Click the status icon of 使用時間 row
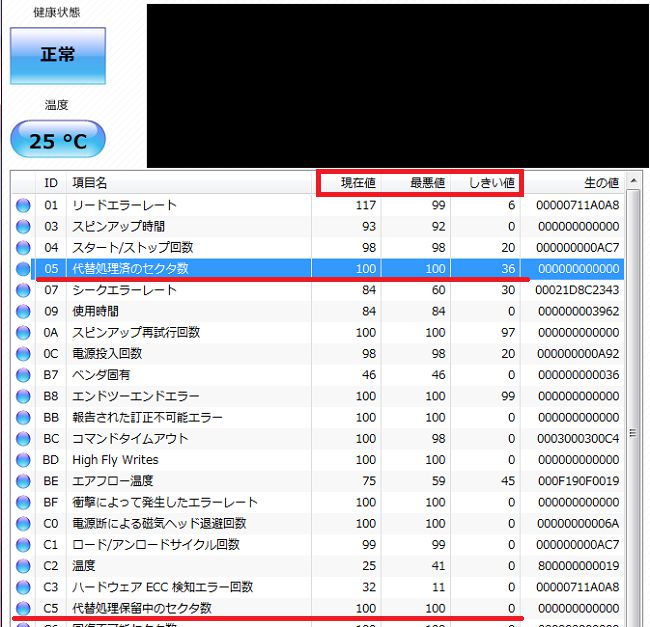The image size is (650, 627). tap(23, 311)
